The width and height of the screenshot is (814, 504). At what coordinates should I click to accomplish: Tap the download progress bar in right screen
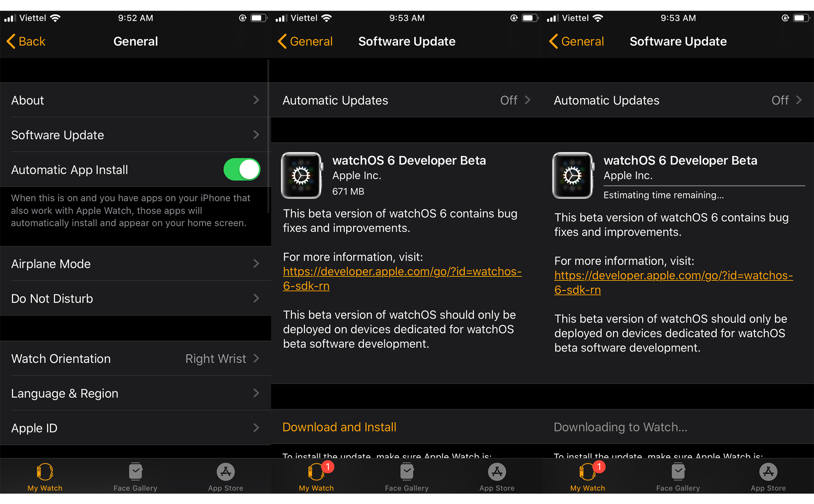(704, 186)
